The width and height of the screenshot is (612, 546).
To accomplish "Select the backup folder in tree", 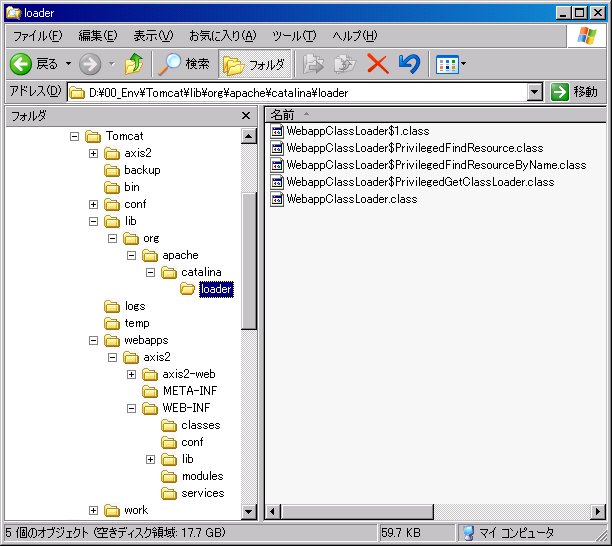I will click(142, 170).
